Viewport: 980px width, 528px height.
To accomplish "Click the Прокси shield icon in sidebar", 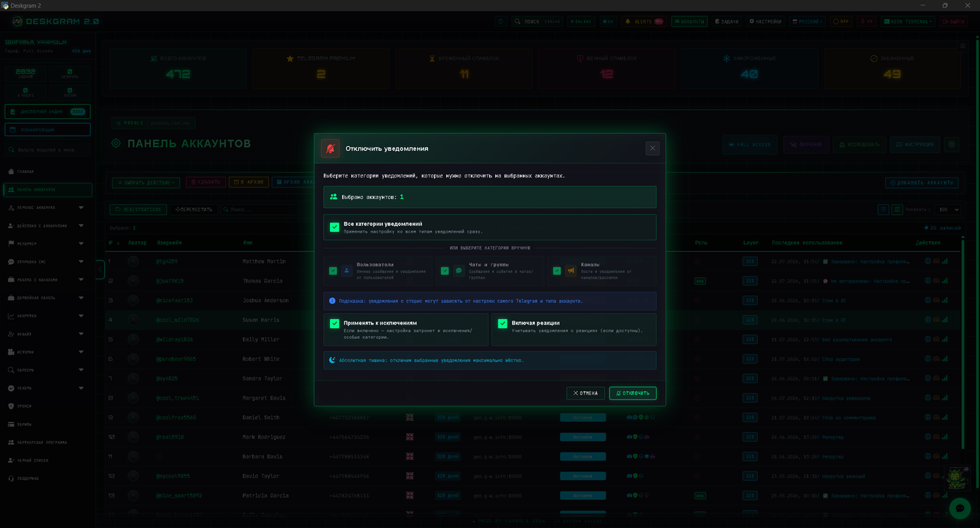I will pyautogui.click(x=11, y=406).
